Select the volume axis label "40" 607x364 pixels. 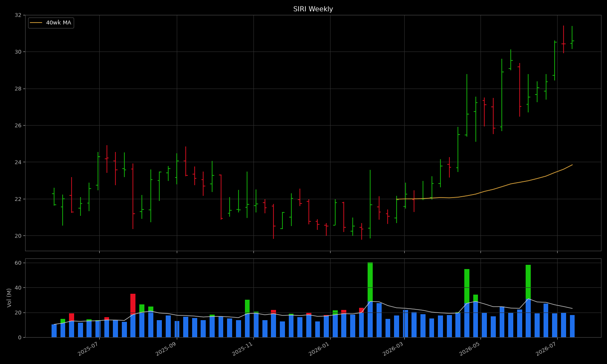[18, 288]
